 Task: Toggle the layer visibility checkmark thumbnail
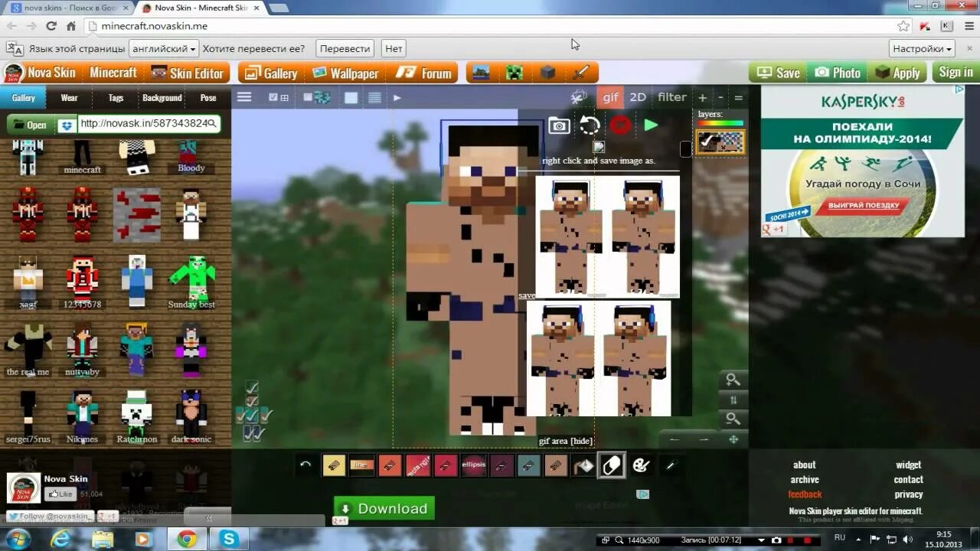[720, 142]
